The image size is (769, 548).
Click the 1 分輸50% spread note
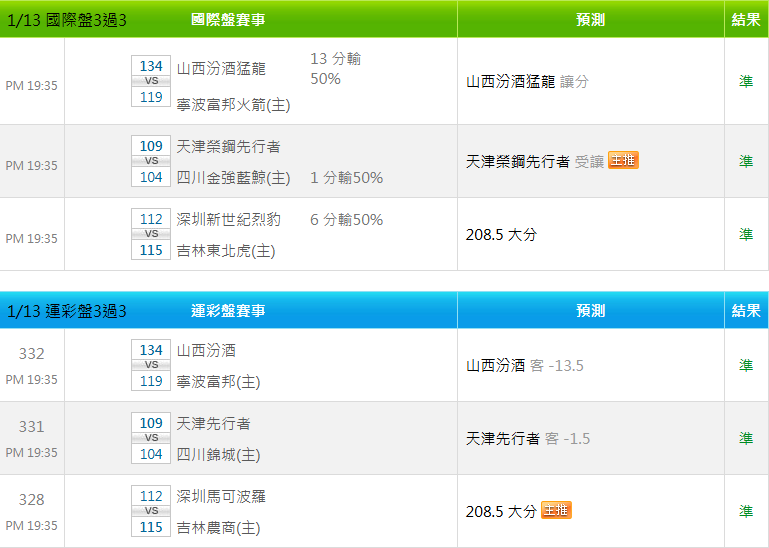[x=347, y=178]
